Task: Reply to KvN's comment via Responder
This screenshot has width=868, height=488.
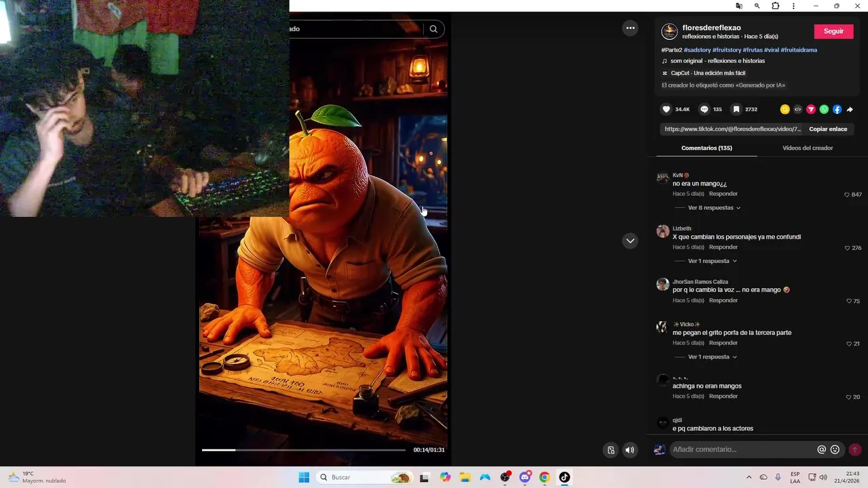Action: pyautogui.click(x=723, y=194)
